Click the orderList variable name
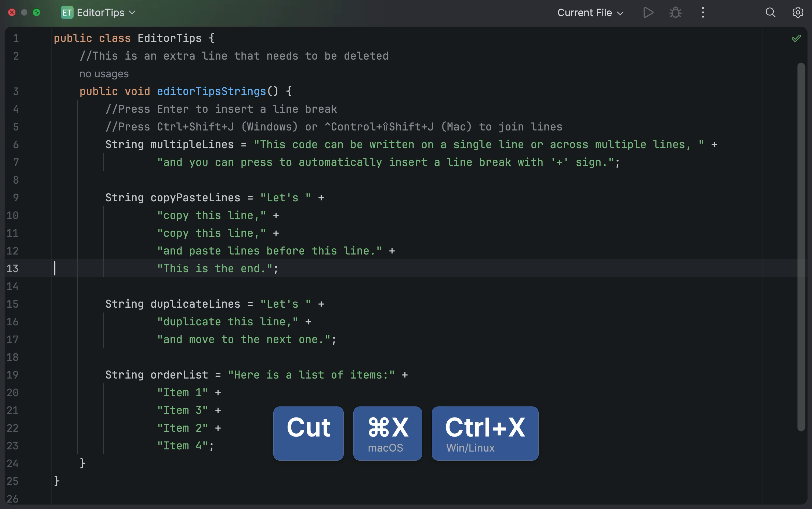 pyautogui.click(x=179, y=375)
